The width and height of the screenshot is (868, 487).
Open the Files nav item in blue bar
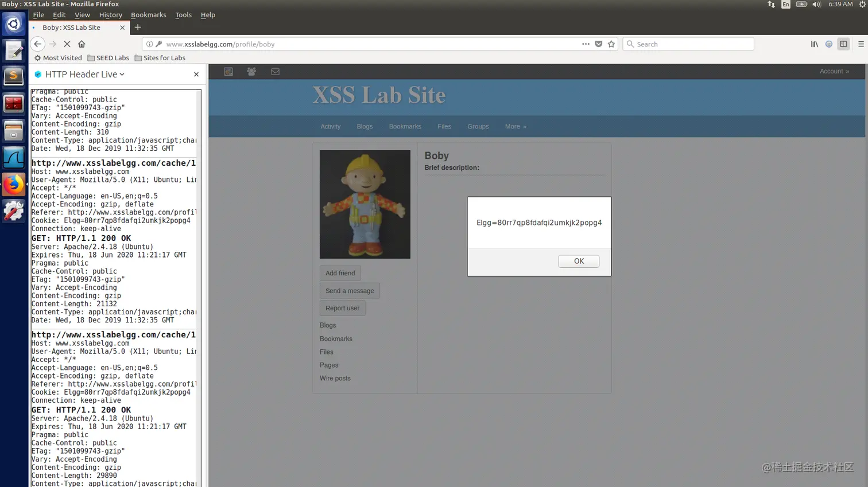(x=444, y=127)
